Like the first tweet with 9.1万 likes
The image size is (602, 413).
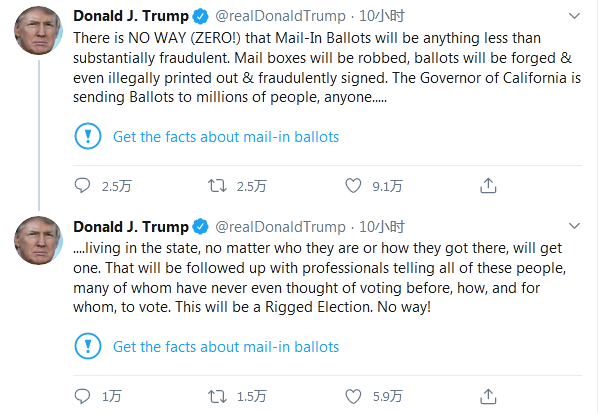(352, 185)
